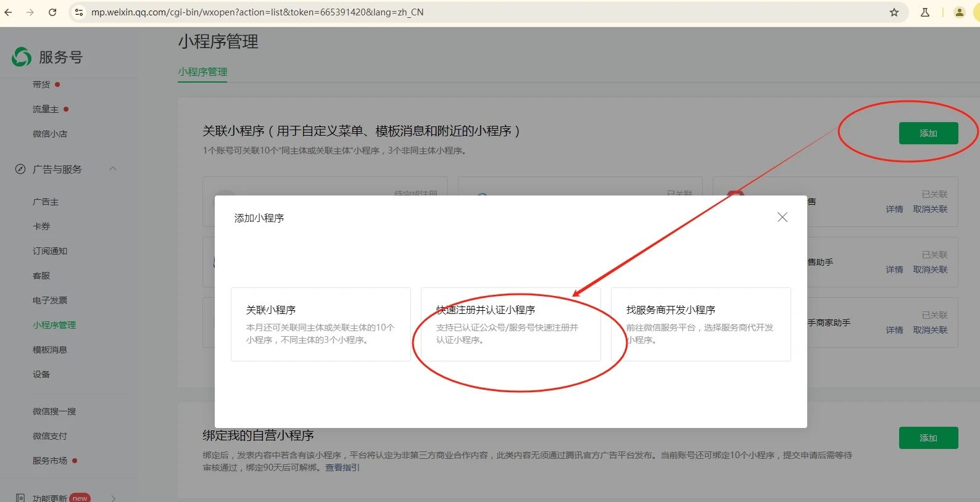The height and width of the screenshot is (502, 980).
Task: Select 小程序管理 in the sidebar
Action: tap(54, 325)
